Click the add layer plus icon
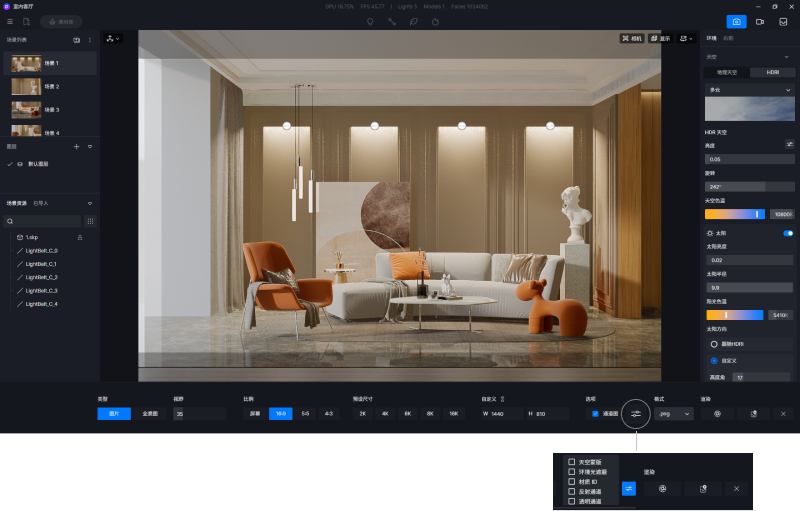Image resolution: width=800 pixels, height=511 pixels. [x=76, y=146]
